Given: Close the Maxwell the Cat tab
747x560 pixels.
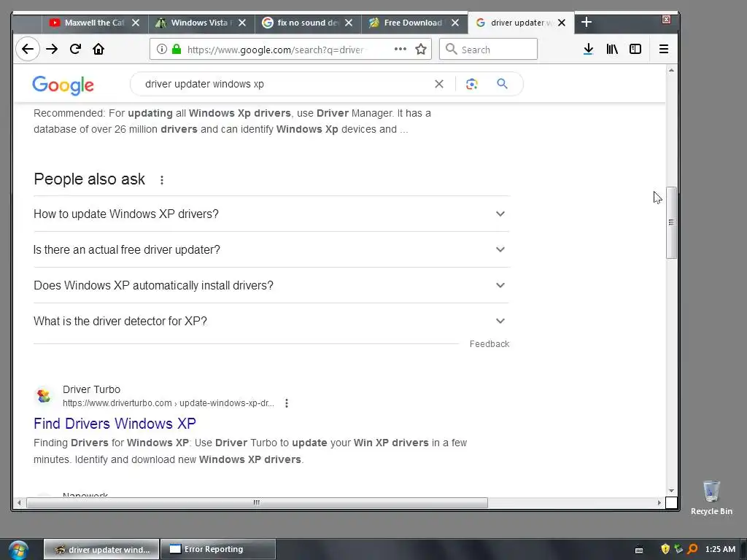Looking at the screenshot, I should tap(136, 23).
